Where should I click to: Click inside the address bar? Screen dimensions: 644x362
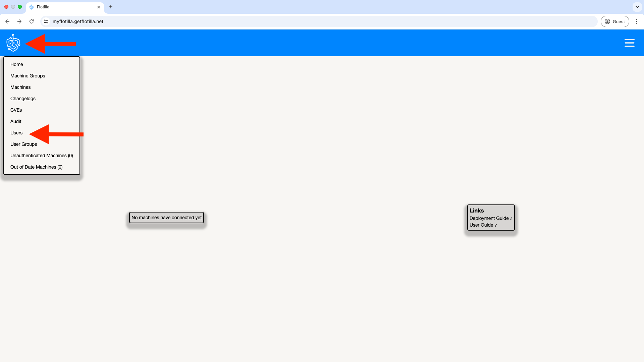click(201, 21)
